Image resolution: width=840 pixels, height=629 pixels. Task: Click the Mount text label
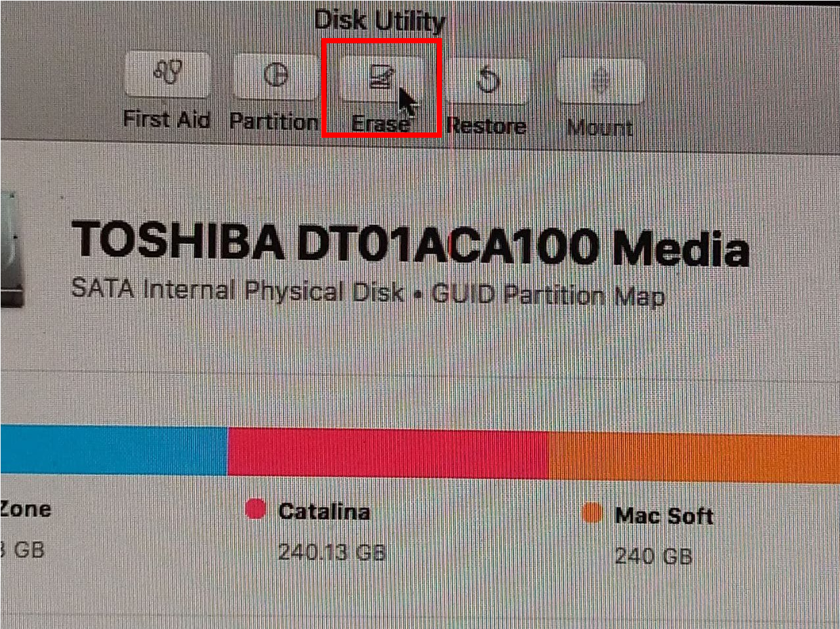(600, 127)
